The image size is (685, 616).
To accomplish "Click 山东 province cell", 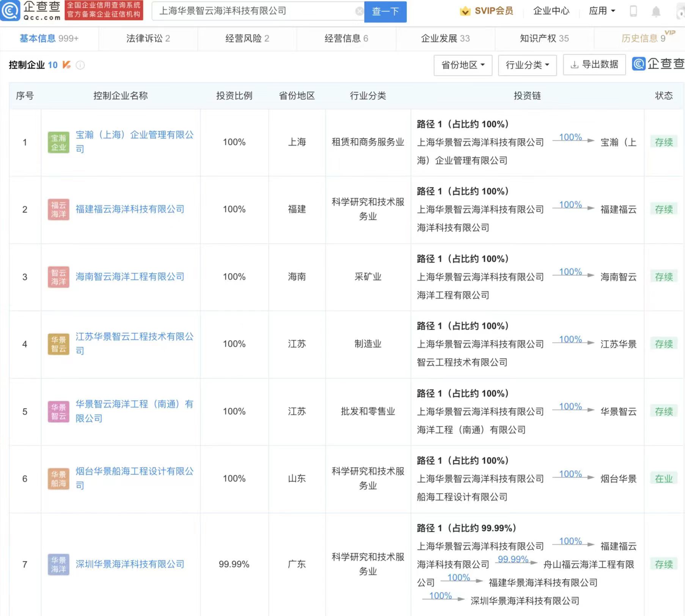I will pos(297,479).
